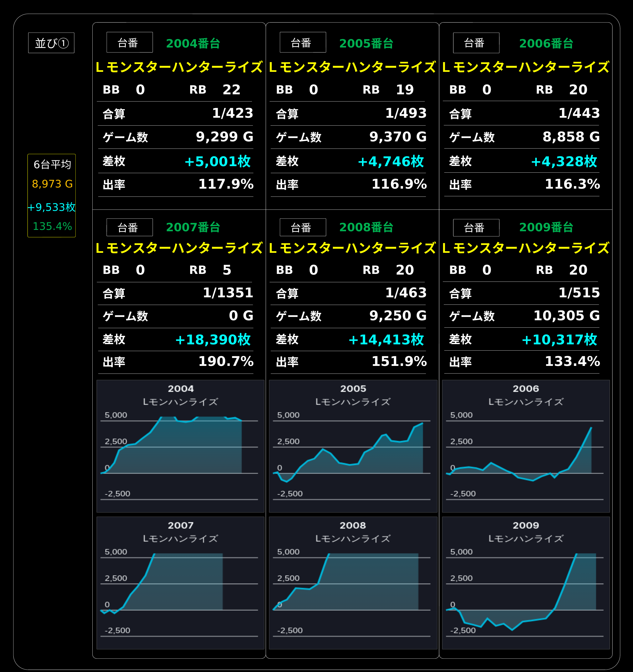Click the game count 0 G for 2007
Image resolution: width=633 pixels, height=672 pixels.
tap(241, 316)
